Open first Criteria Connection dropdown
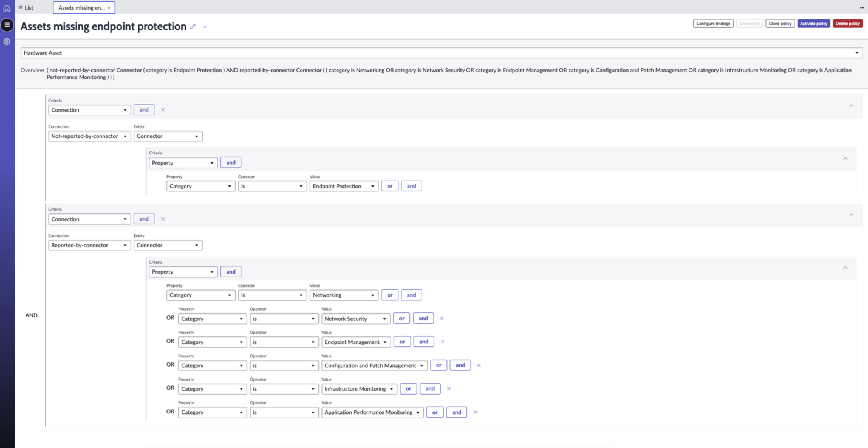This screenshot has width=868, height=448. tap(89, 110)
